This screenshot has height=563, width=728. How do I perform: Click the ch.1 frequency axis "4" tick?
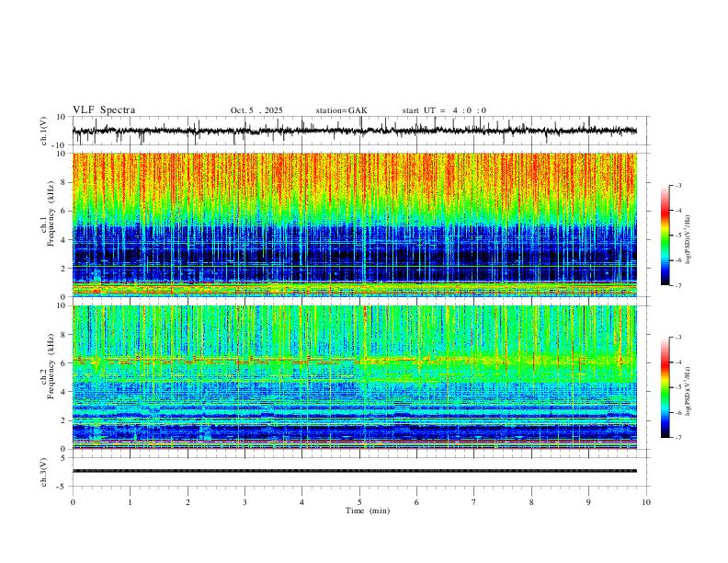point(64,240)
